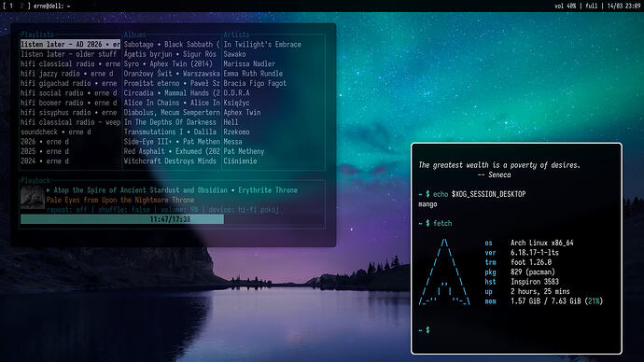The width and height of the screenshot is (644, 362).
Task: Click the play indicator before track title
Action: point(49,190)
